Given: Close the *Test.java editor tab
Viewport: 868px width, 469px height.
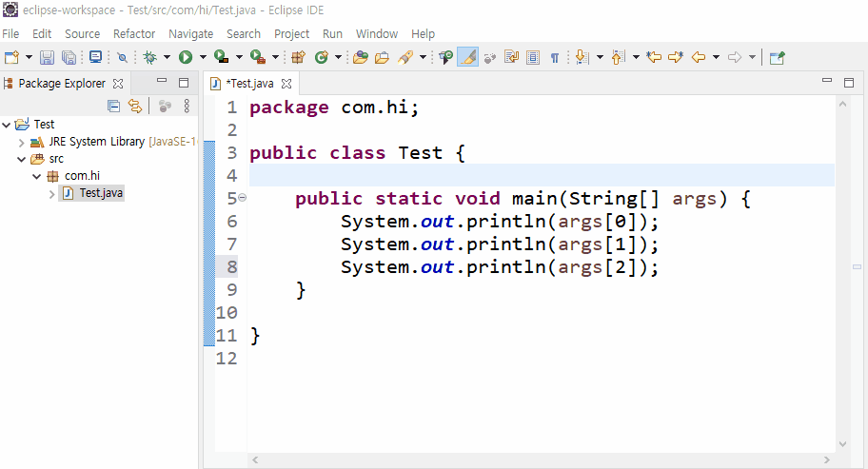Looking at the screenshot, I should (286, 84).
